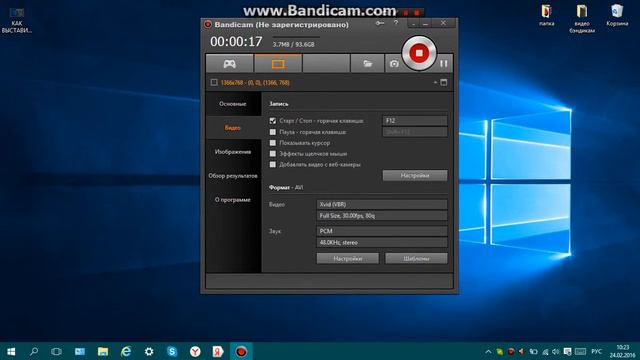Open the Шаблоны presets button
Viewport: 640px width, 360px height.
coord(416,258)
